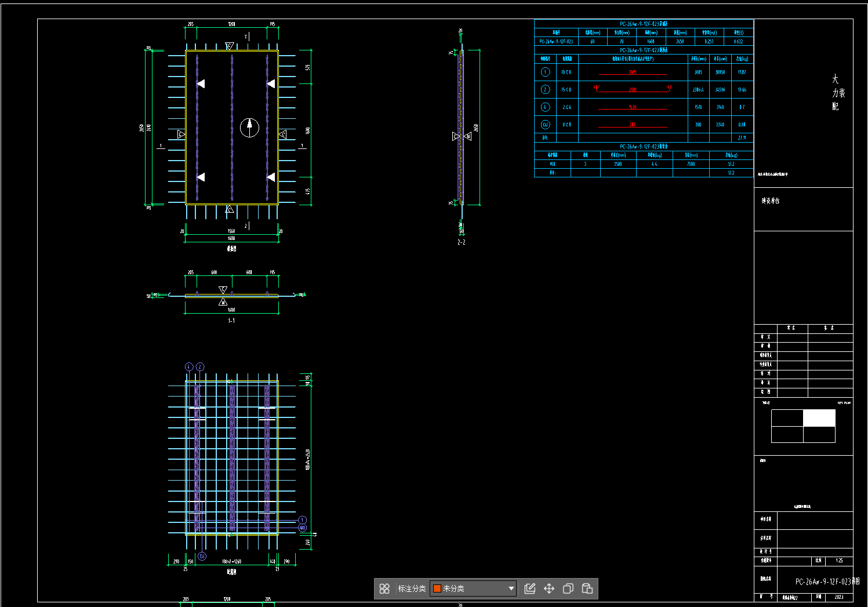Click the circled 1 marker in rebar table
The image size is (868, 607).
(545, 72)
